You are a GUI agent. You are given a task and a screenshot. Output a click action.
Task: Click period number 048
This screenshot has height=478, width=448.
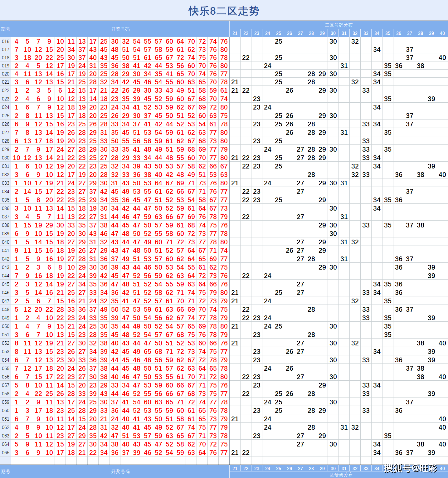point(6,310)
